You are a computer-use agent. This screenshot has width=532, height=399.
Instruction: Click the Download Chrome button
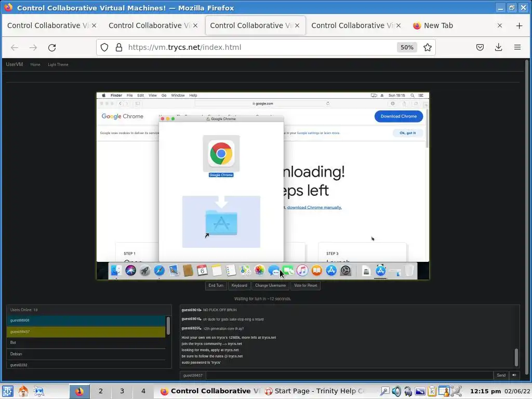click(x=398, y=116)
